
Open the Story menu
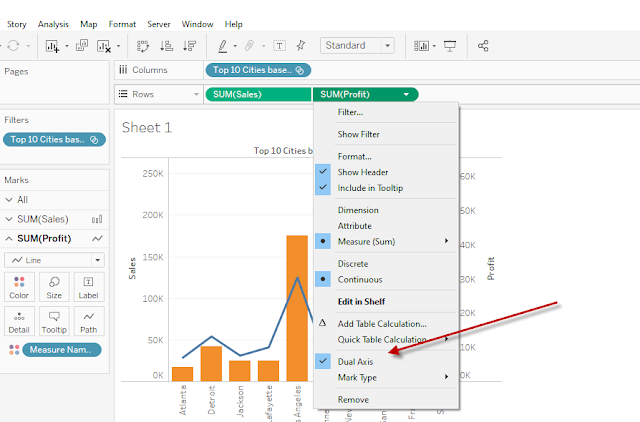click(x=17, y=24)
